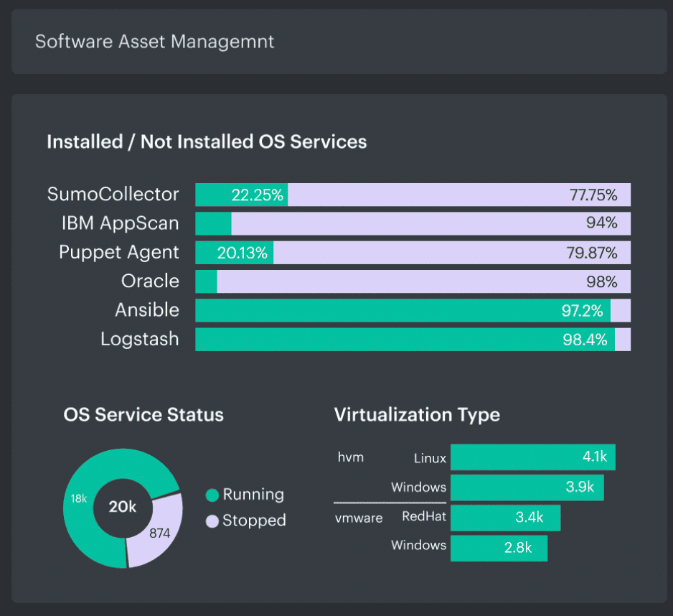Open the Software Asset Managemnt header
This screenshot has height=616, width=673.
tap(155, 42)
